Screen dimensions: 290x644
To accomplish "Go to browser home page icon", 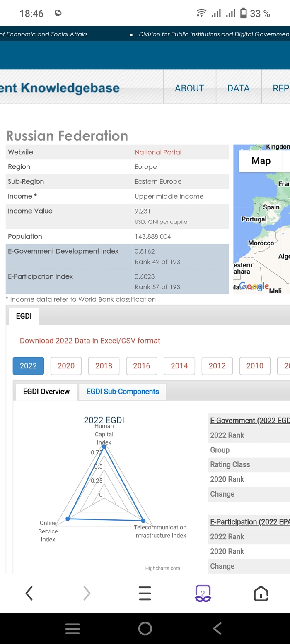I will tap(261, 593).
